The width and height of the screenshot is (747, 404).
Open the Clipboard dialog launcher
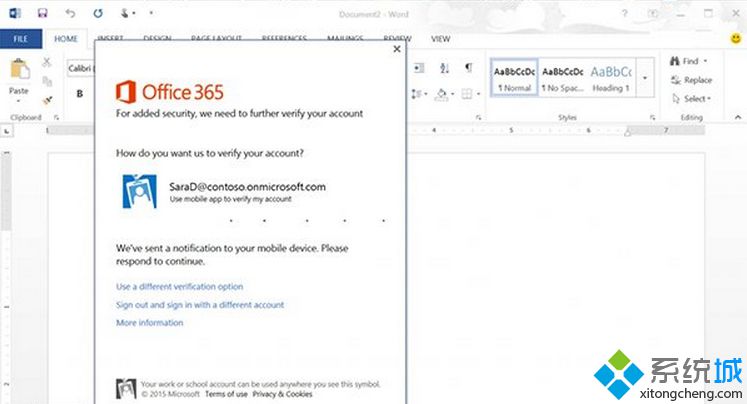pyautogui.click(x=56, y=117)
